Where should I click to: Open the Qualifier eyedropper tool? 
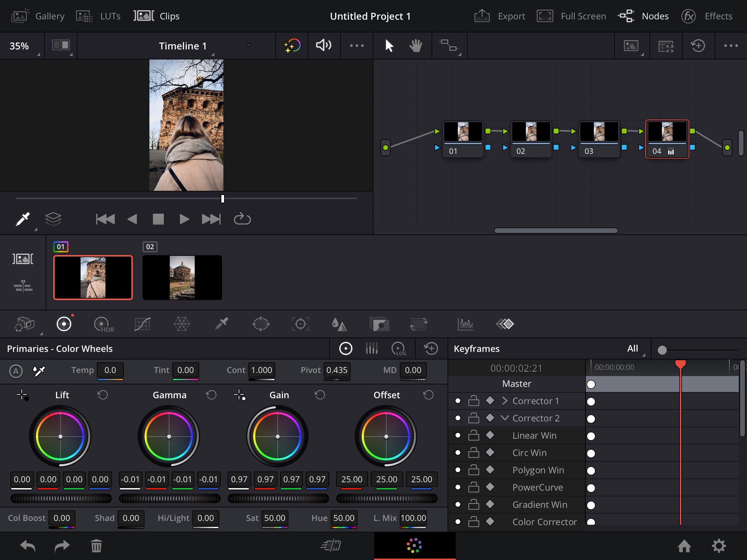tap(221, 324)
